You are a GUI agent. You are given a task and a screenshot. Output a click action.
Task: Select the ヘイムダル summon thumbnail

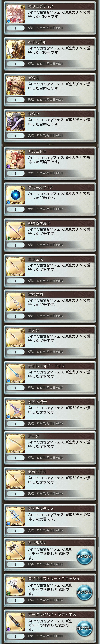click(x=16, y=50)
